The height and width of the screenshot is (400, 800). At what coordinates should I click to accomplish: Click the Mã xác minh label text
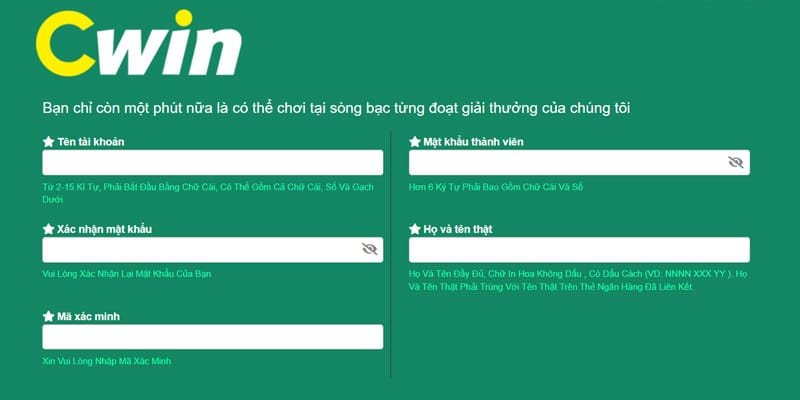89,317
